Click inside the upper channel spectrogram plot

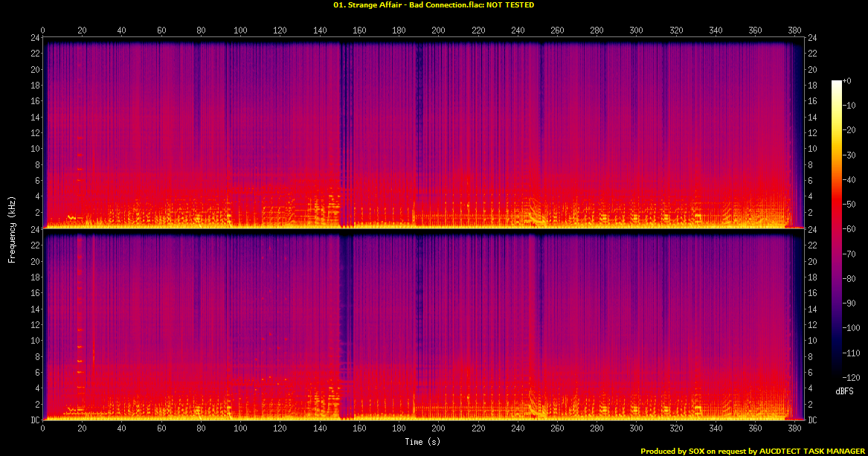click(x=423, y=133)
